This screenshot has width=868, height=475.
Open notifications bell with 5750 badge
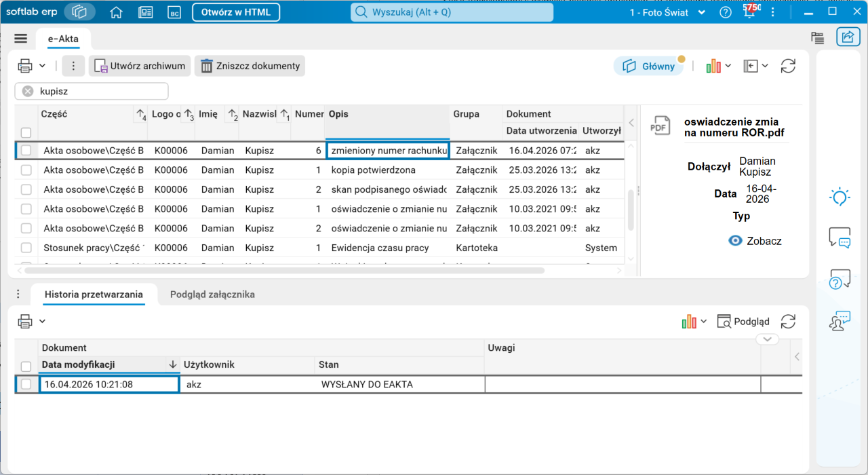749,12
